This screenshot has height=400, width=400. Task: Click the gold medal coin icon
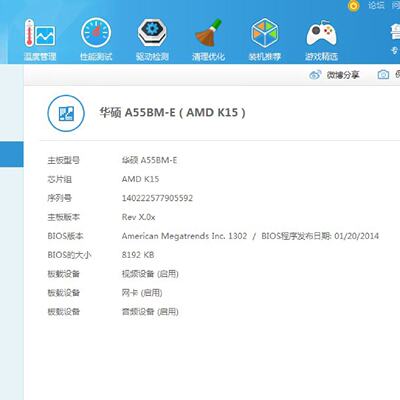[x=354, y=6]
